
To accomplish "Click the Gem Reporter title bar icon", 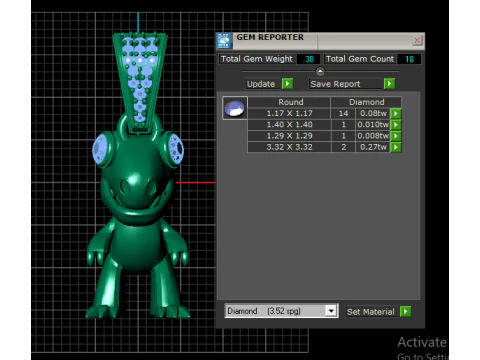I will click(x=223, y=41).
